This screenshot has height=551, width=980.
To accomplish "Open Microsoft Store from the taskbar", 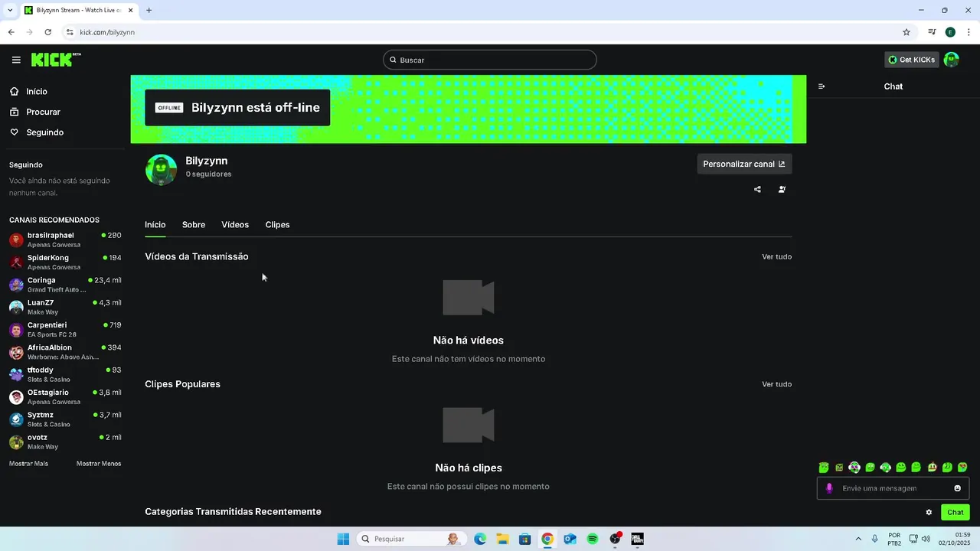I will 524,539.
